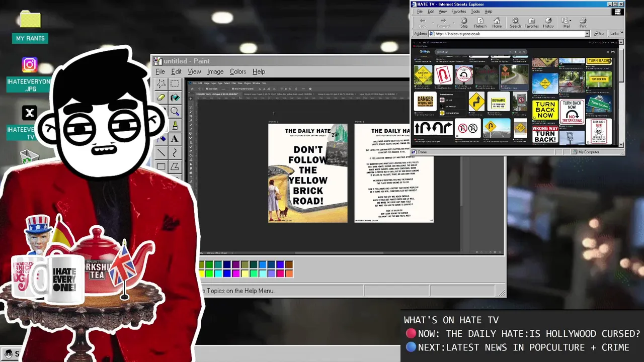
Task: Print the page using the Print icon
Action: (583, 23)
